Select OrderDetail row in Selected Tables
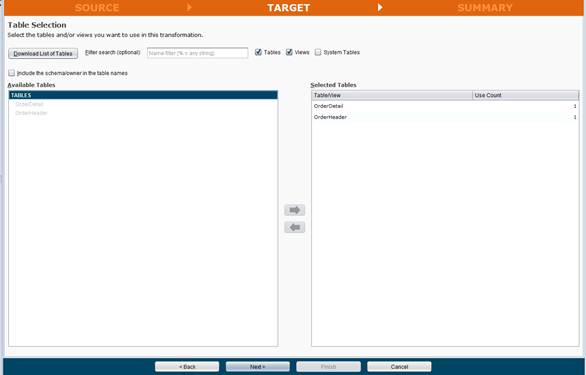The width and height of the screenshot is (586, 375). 445,106
